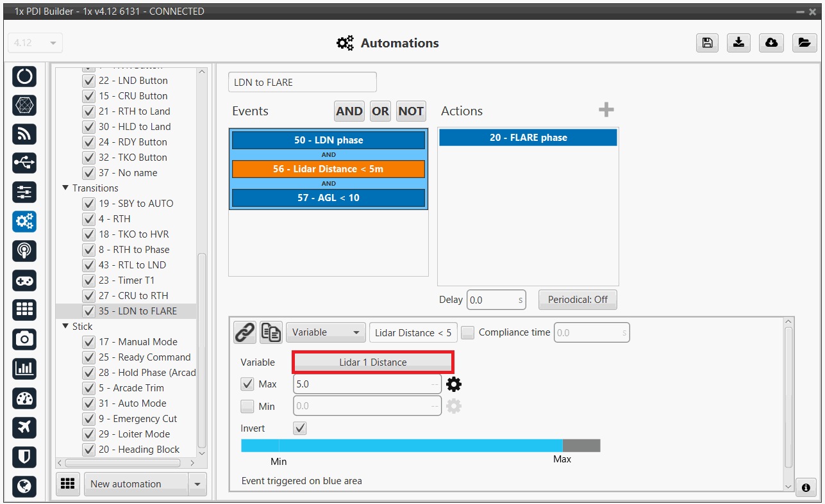Select the 57 - AGL < 10 event
This screenshot has height=504, width=825.
pyautogui.click(x=328, y=198)
